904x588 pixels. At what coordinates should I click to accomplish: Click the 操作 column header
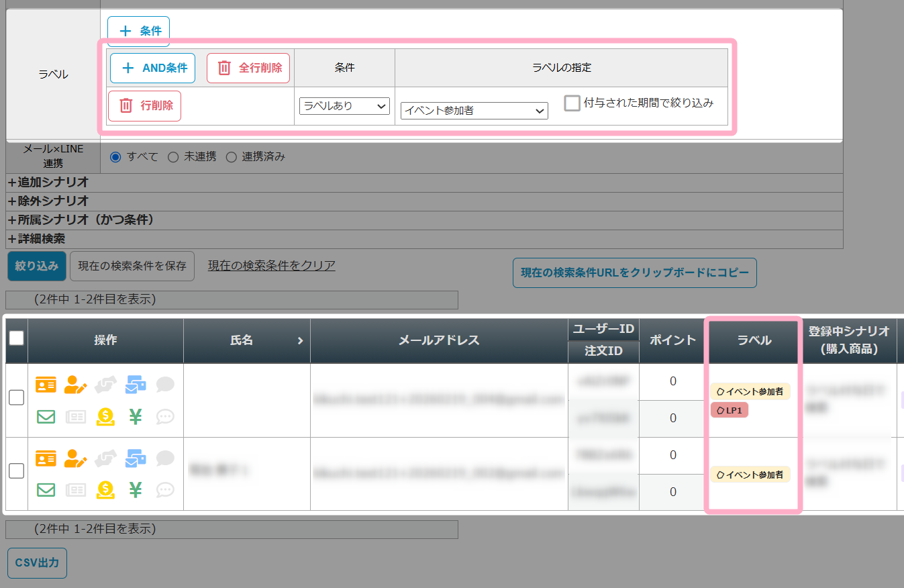(106, 340)
